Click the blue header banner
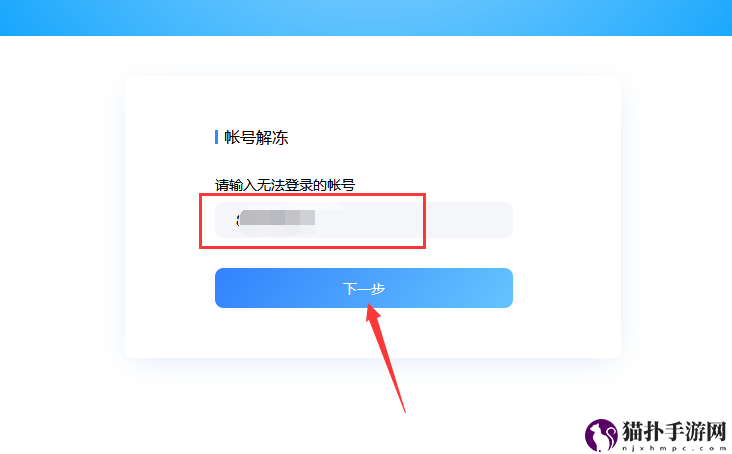This screenshot has height=454, width=732. 366,18
